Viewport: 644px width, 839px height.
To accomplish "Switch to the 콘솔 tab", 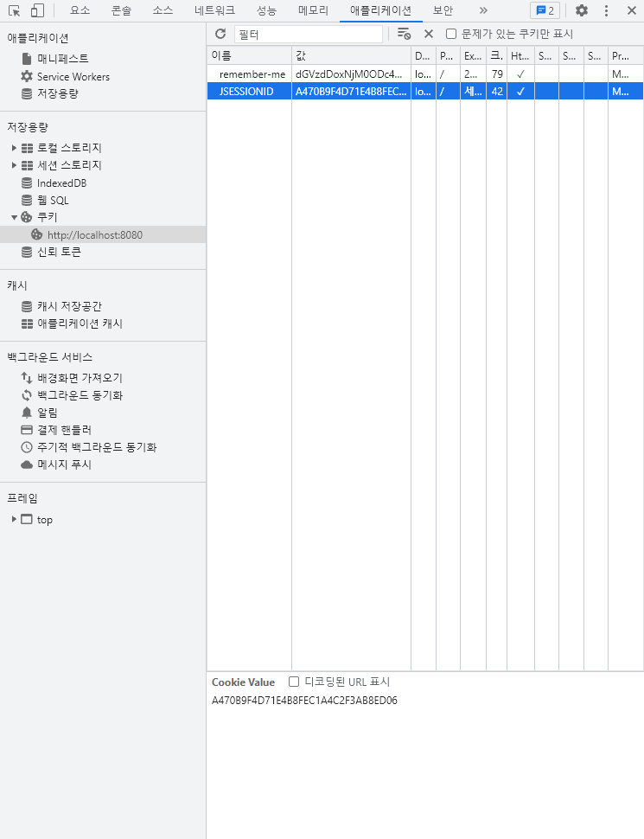I will [x=121, y=10].
